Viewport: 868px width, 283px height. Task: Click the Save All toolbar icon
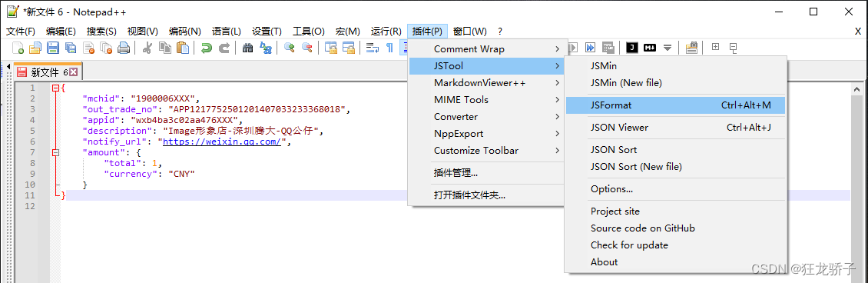pyautogui.click(x=71, y=48)
